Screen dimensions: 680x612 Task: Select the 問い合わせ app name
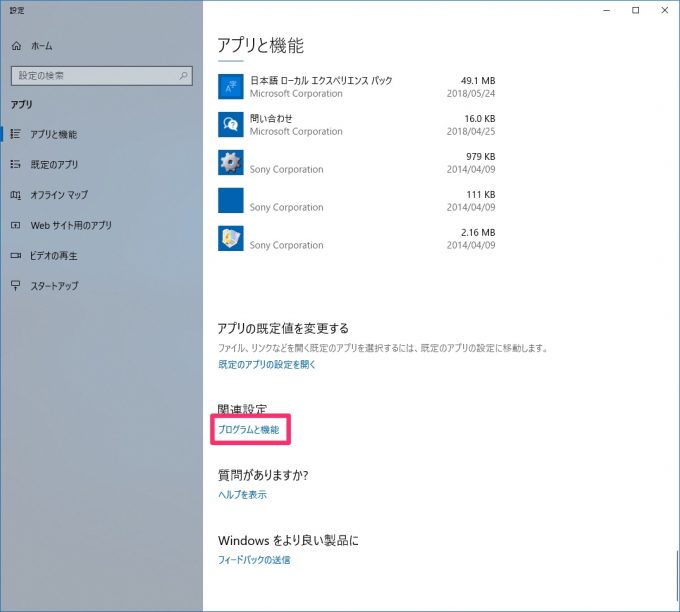(x=271, y=118)
